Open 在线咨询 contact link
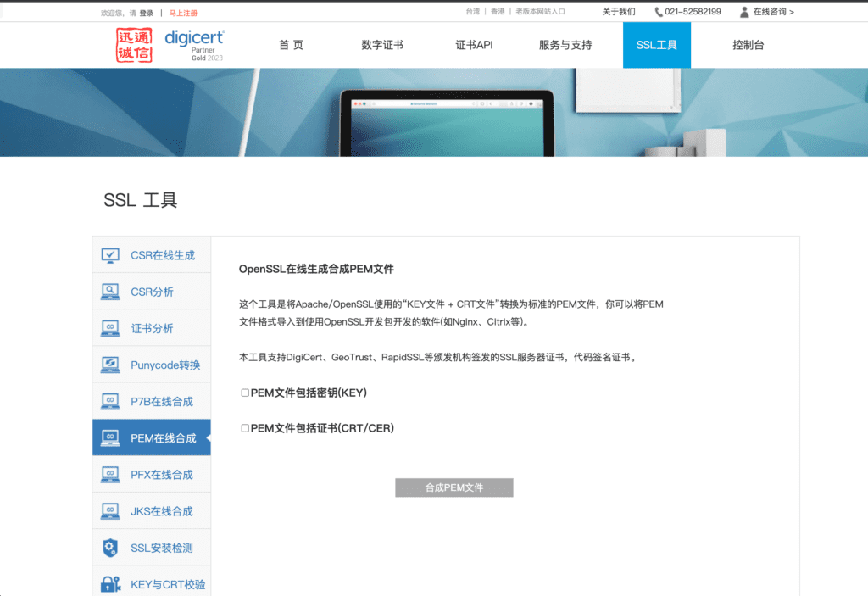 [766, 12]
